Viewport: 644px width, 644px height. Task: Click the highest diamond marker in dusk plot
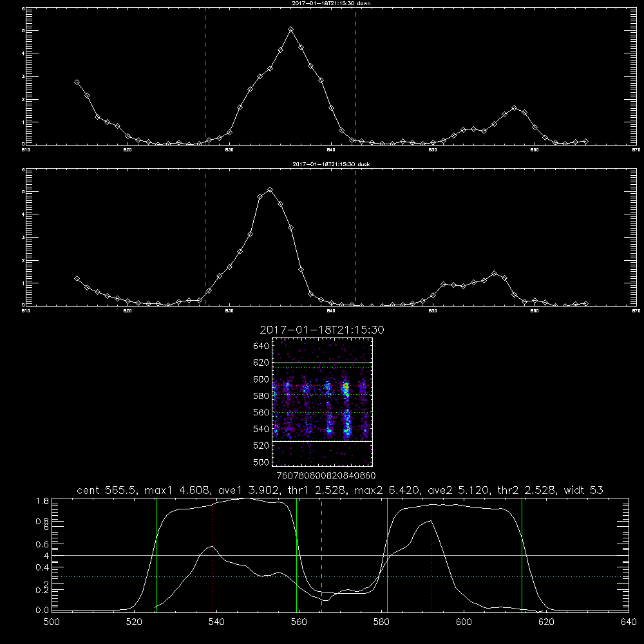[270, 190]
